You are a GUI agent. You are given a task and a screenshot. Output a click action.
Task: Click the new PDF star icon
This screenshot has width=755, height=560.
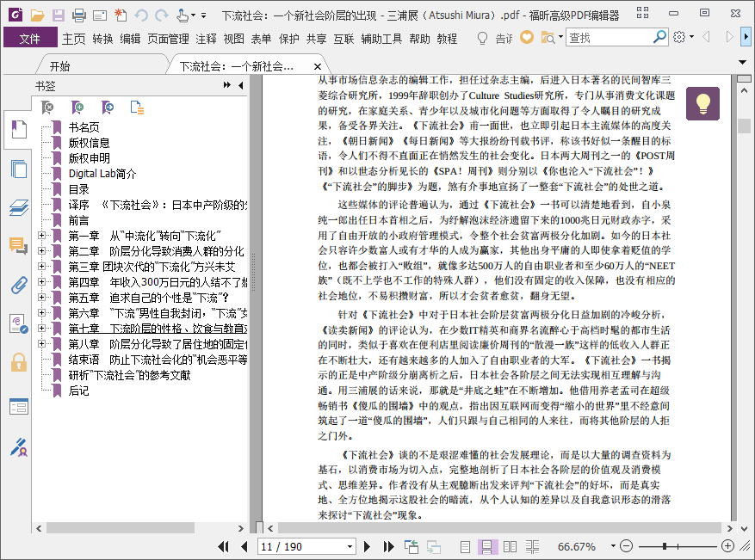[121, 15]
